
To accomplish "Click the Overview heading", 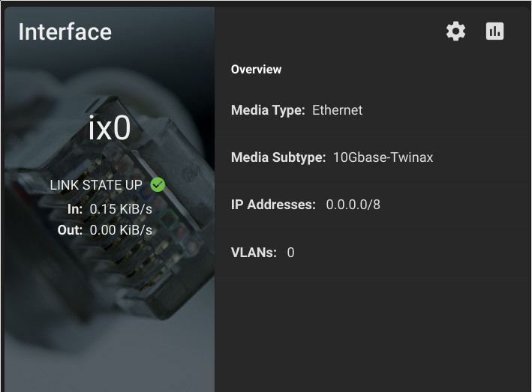I will [x=256, y=70].
